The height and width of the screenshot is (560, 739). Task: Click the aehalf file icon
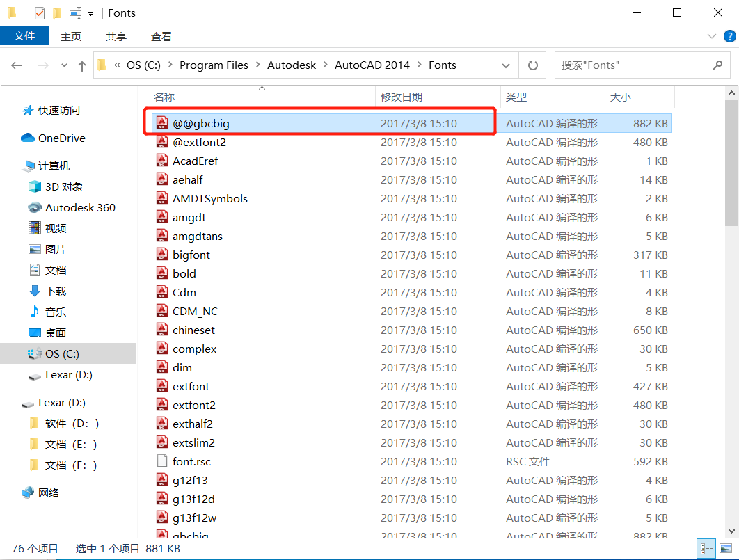pos(162,179)
